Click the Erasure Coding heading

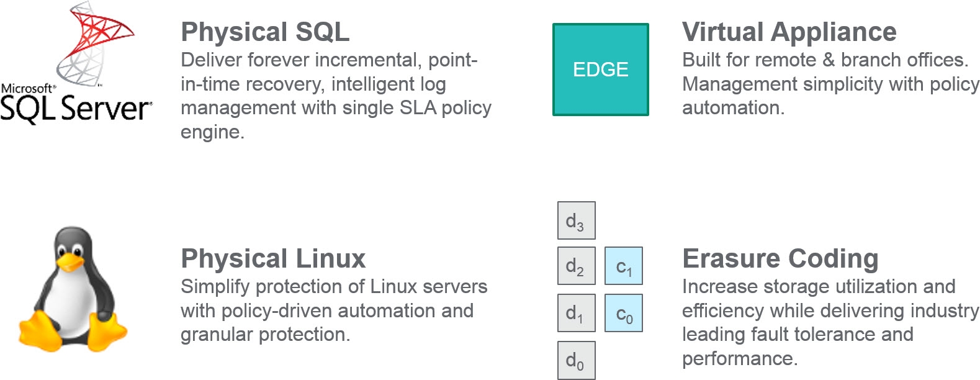pyautogui.click(x=780, y=259)
